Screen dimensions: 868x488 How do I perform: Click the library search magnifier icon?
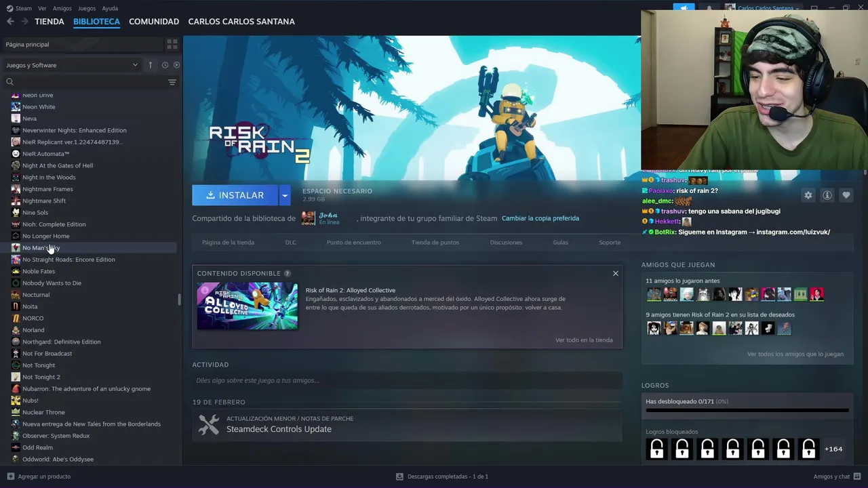pos(9,82)
